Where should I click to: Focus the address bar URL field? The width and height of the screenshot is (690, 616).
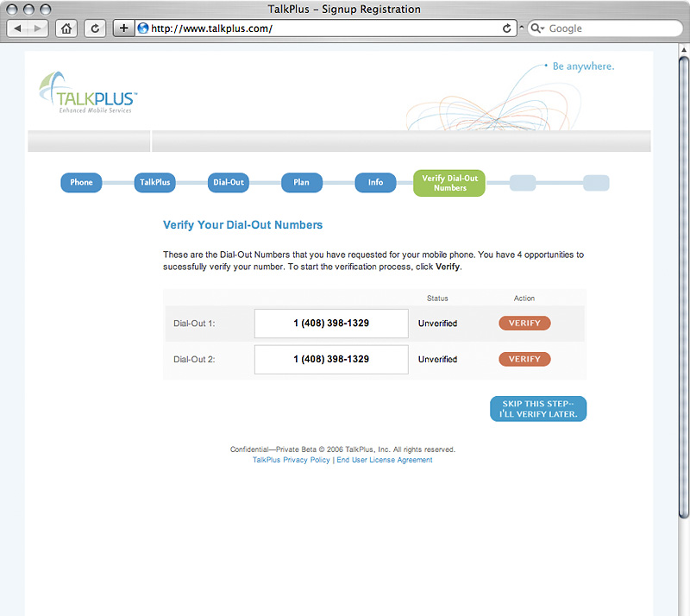point(326,28)
